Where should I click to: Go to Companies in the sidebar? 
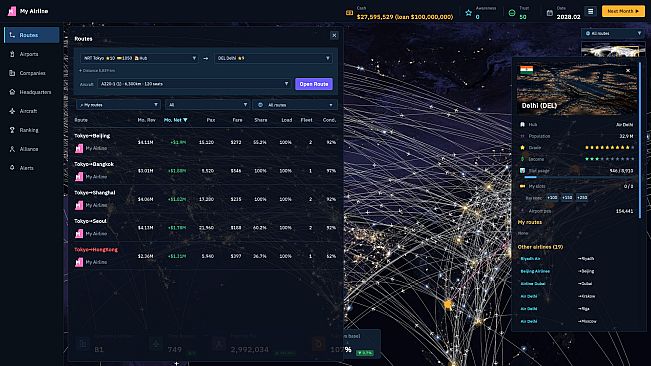coord(32,73)
